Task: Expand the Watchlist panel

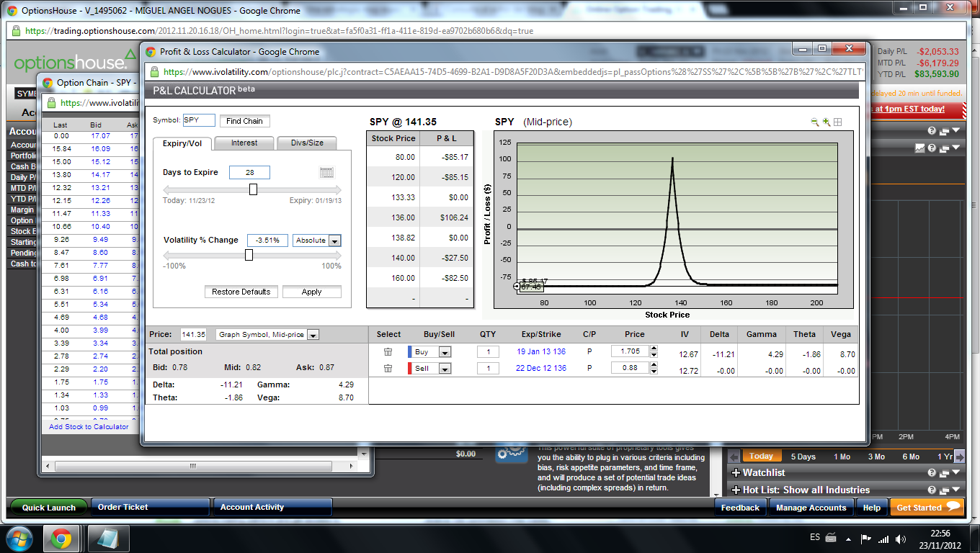Action: pyautogui.click(x=736, y=473)
